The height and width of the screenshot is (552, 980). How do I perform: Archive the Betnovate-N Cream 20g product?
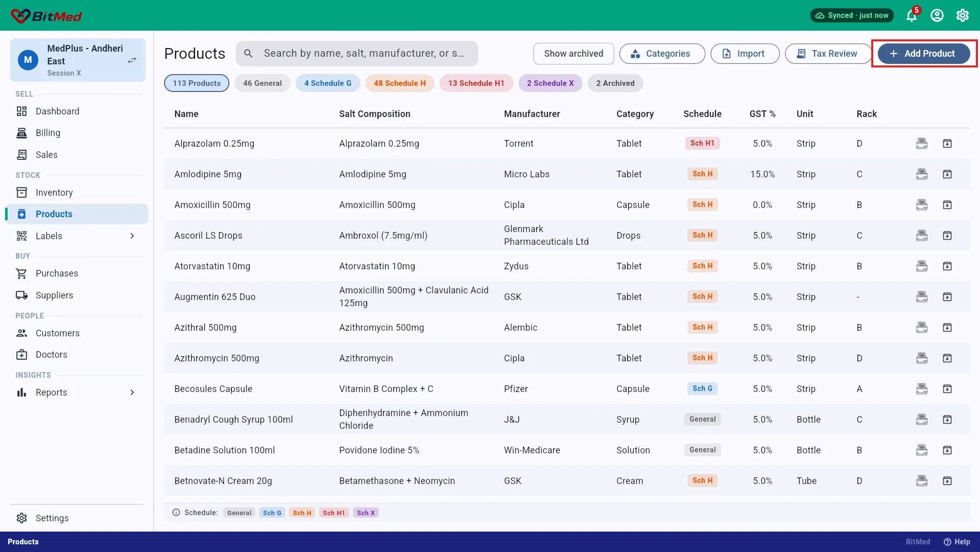(947, 481)
